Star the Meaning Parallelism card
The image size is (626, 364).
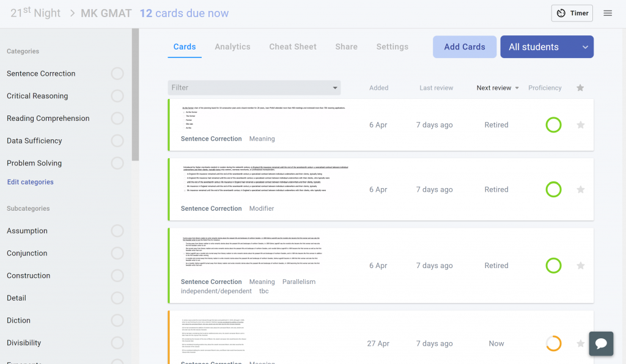tap(581, 266)
